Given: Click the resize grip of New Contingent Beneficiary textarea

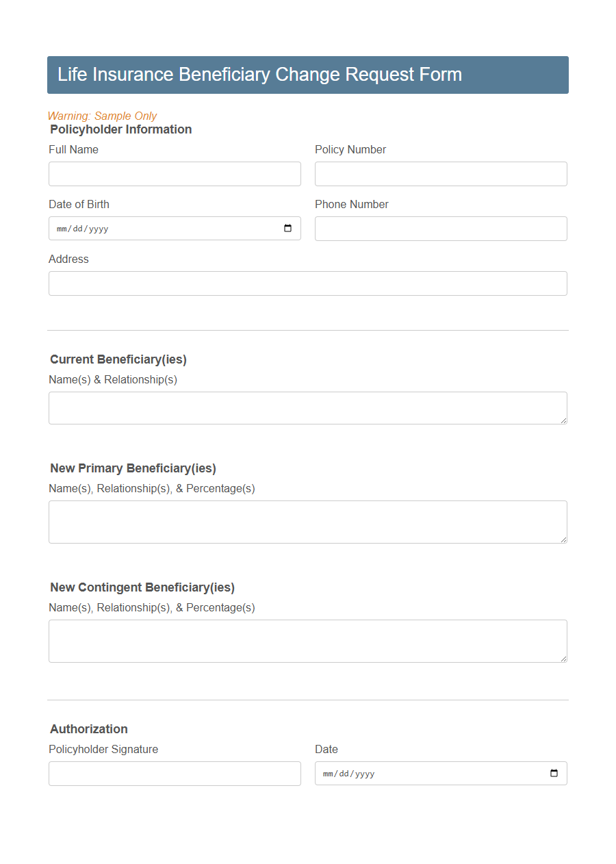Looking at the screenshot, I should [x=564, y=659].
